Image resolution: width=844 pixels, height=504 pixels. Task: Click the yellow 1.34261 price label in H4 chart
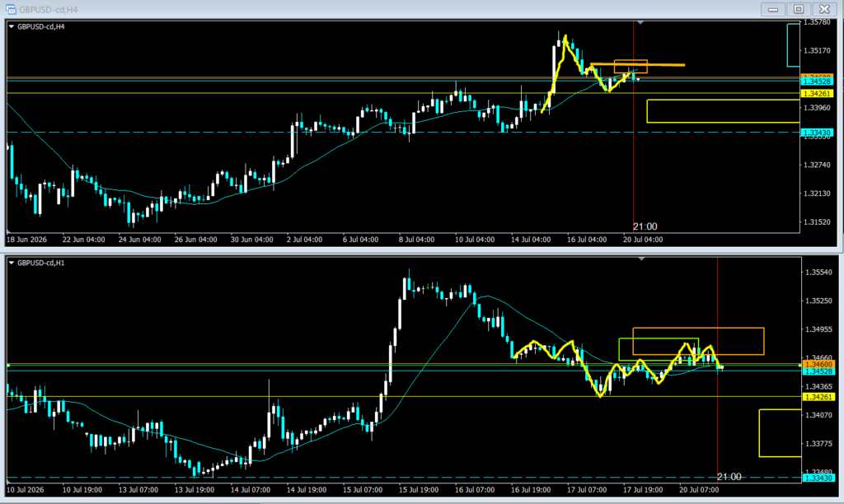[817, 94]
